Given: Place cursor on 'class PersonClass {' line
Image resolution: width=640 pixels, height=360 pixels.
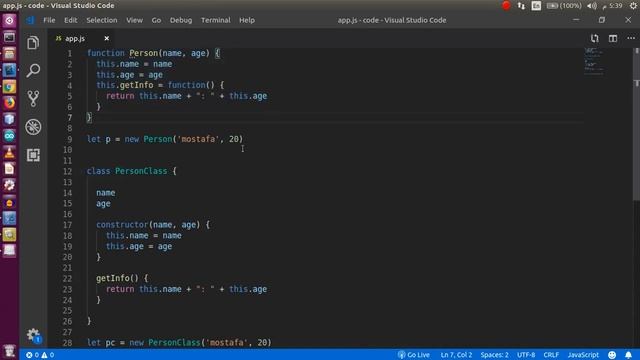Looking at the screenshot, I should click(131, 171).
